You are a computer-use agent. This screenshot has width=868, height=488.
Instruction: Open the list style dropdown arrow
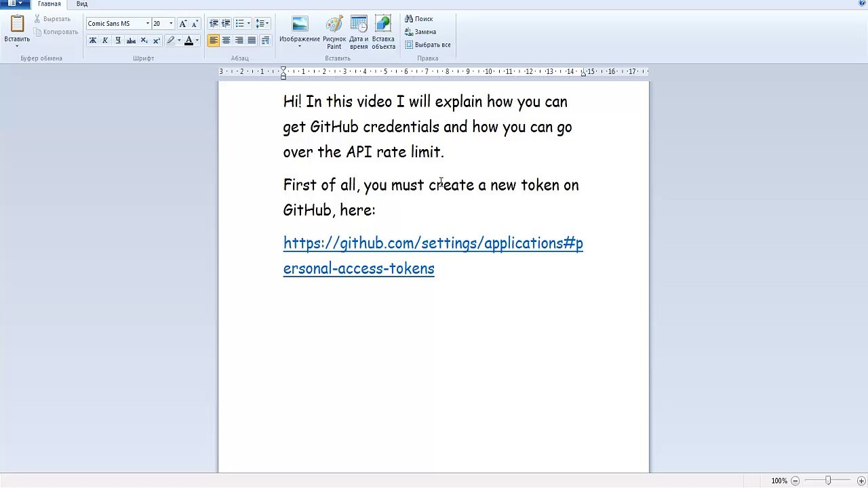click(248, 24)
